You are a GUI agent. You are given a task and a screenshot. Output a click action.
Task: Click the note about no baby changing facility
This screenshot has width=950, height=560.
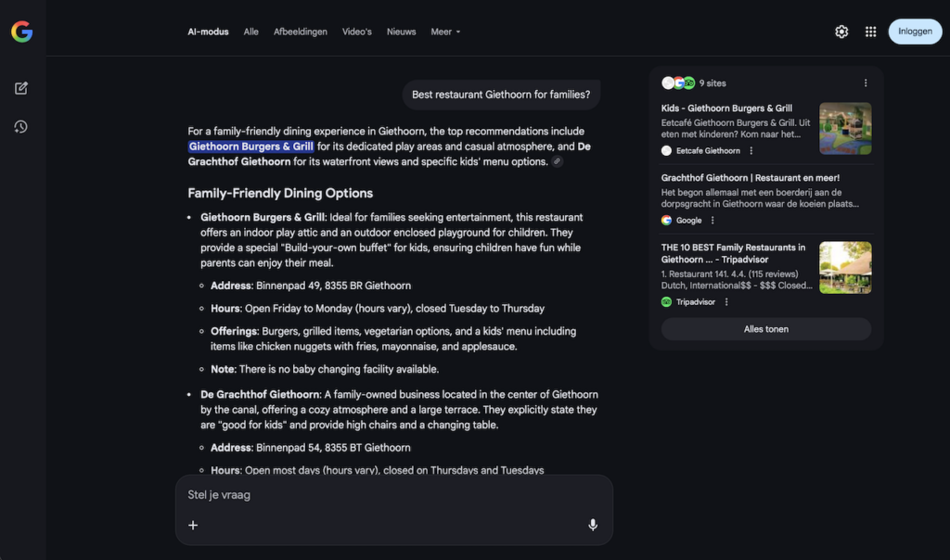325,369
